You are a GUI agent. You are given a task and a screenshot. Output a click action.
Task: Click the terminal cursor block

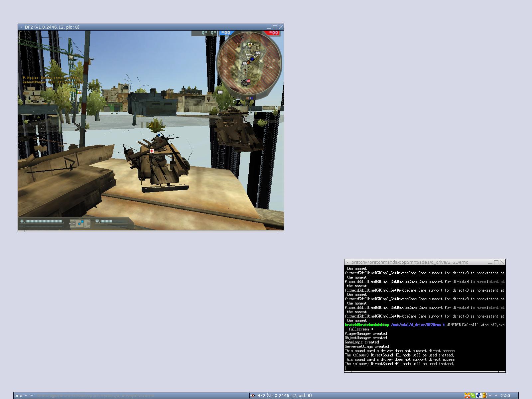coord(346,368)
